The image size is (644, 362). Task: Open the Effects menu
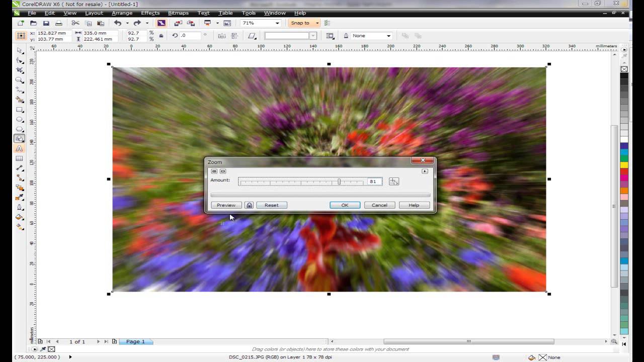[x=150, y=13]
